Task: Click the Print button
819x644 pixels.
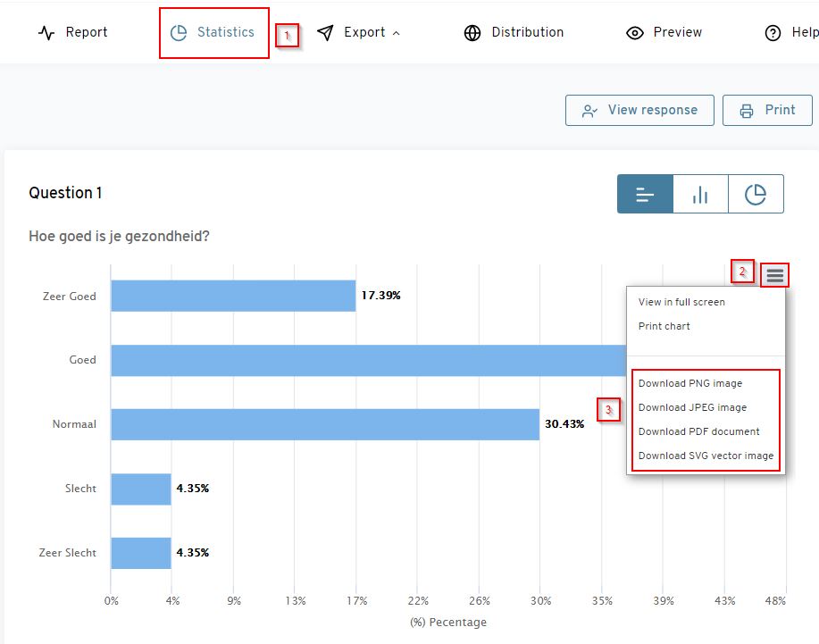Action: 767,111
